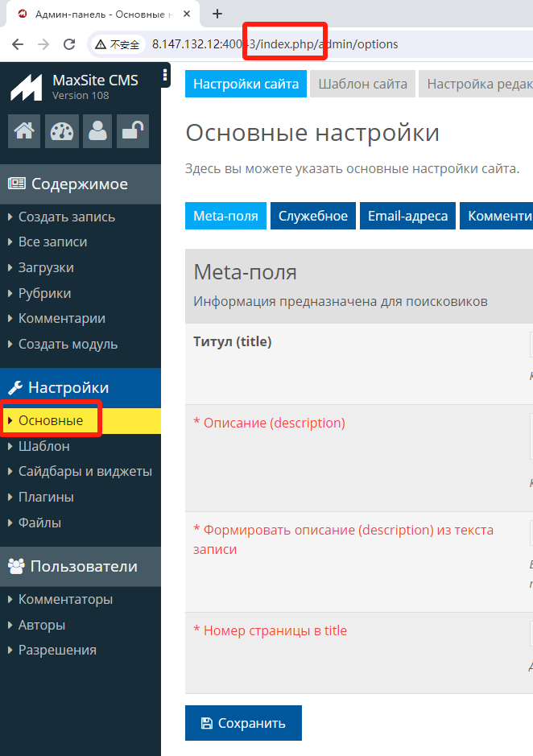Image resolution: width=533 pixels, height=756 pixels.
Task: Open the Создать запись link
Action: pos(67,217)
